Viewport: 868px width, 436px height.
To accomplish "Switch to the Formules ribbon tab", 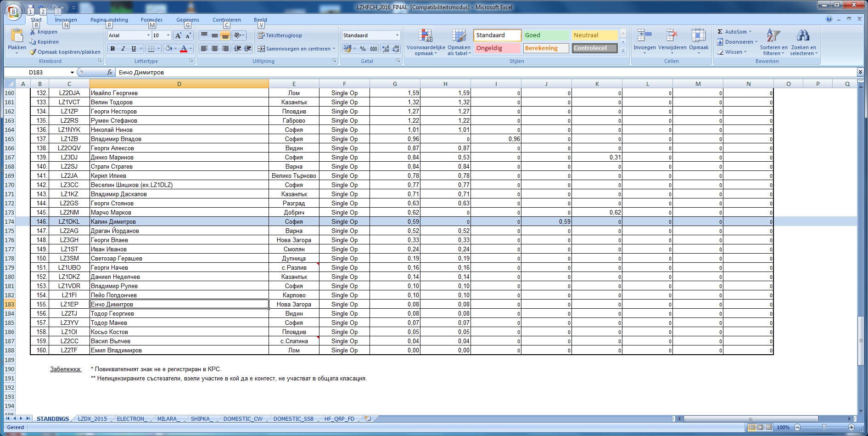I will [151, 20].
